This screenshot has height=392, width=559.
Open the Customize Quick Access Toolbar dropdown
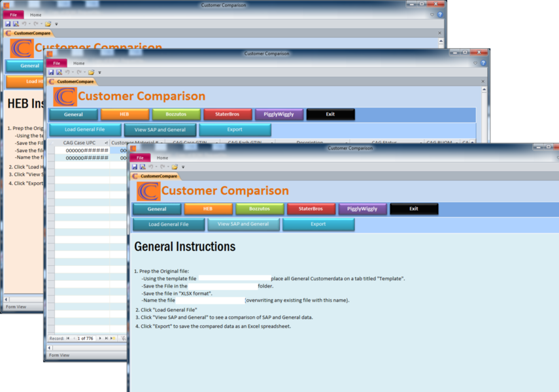coord(183,167)
